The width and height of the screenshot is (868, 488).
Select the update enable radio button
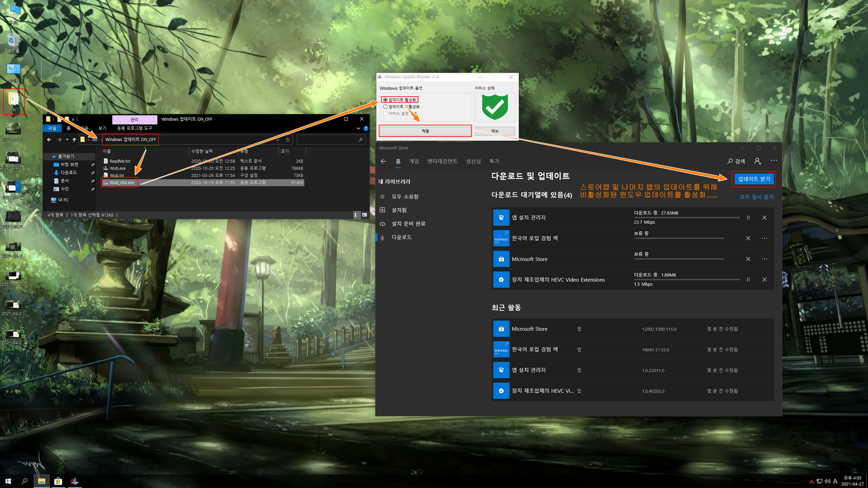[x=386, y=100]
